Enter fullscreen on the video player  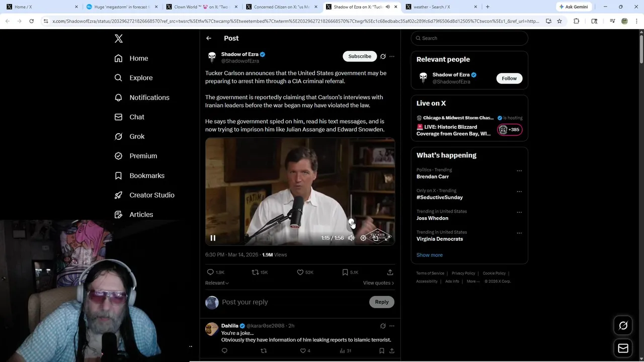tap(387, 238)
